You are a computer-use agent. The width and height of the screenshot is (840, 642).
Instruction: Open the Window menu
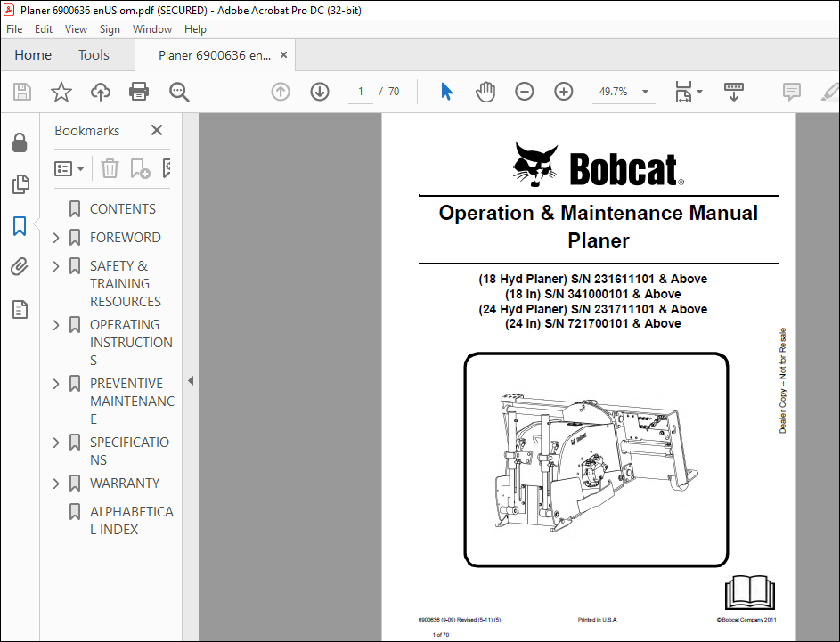(x=152, y=29)
